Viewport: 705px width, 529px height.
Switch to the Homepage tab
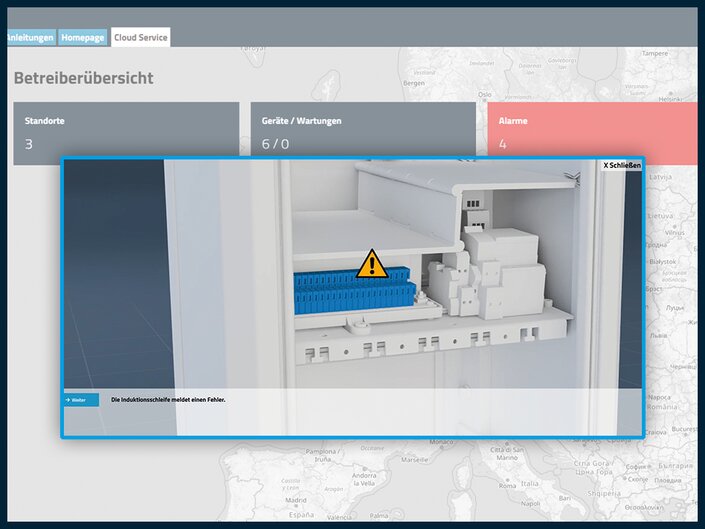point(82,37)
